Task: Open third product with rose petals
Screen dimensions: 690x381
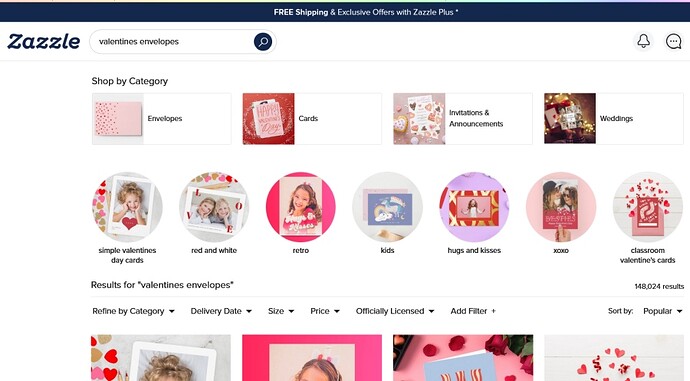Action: pos(463,358)
